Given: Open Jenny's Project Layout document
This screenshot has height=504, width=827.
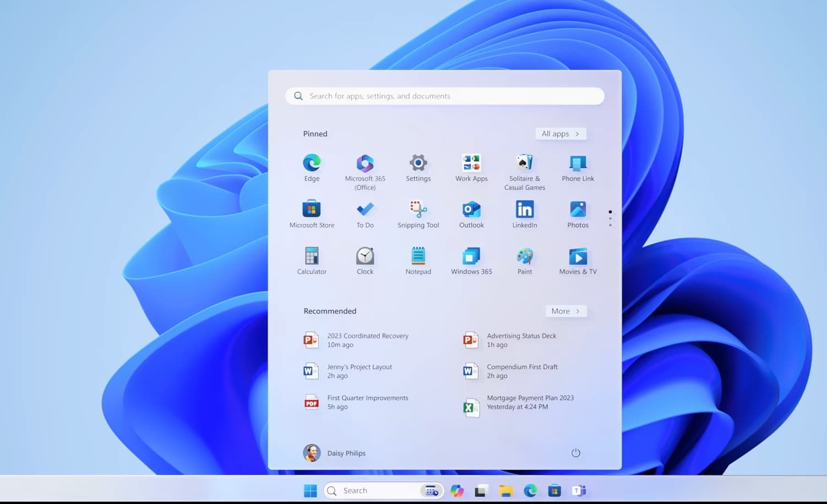Looking at the screenshot, I should click(348, 371).
